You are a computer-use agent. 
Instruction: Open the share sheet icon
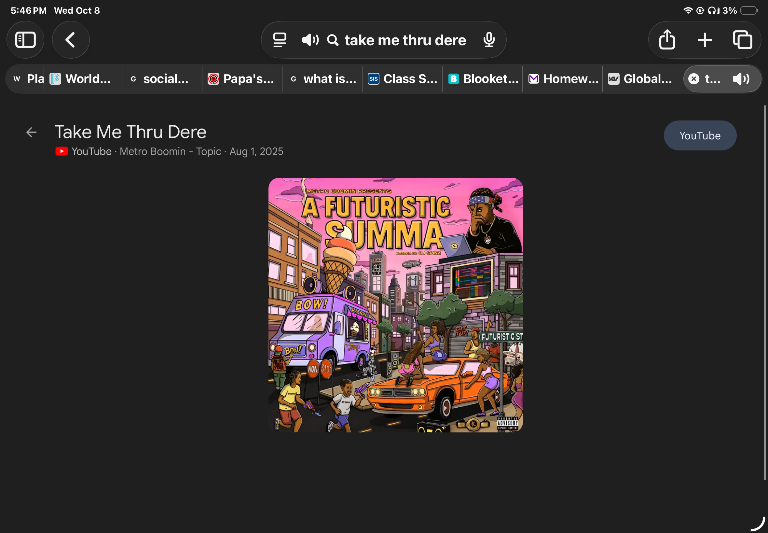(667, 40)
